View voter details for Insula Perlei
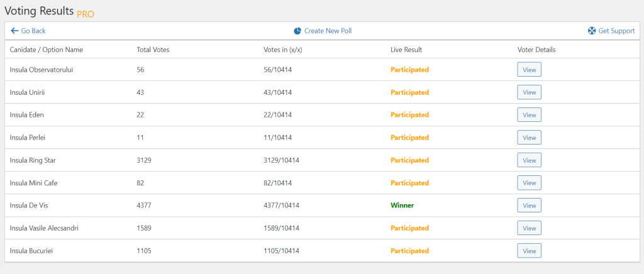Screen dimensions: 644x274 529,138
